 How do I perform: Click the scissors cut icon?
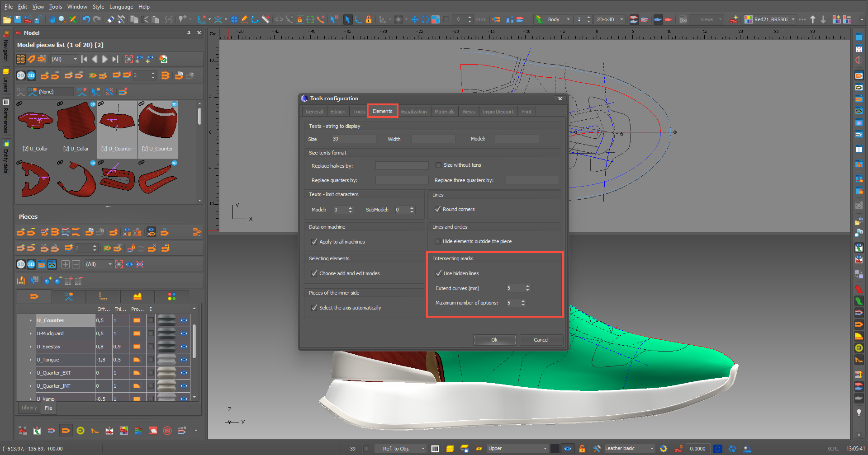click(x=145, y=19)
